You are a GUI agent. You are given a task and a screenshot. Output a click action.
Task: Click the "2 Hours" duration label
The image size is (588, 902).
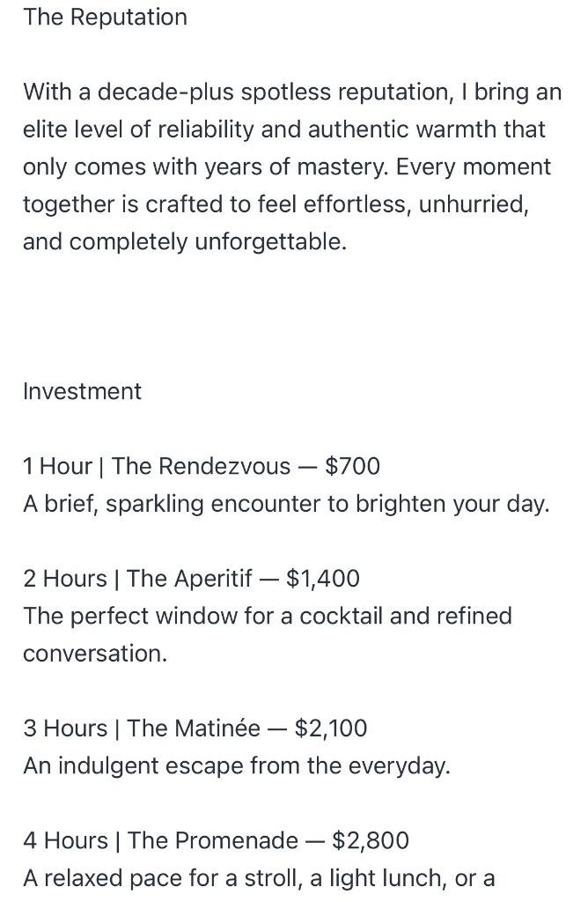click(64, 579)
